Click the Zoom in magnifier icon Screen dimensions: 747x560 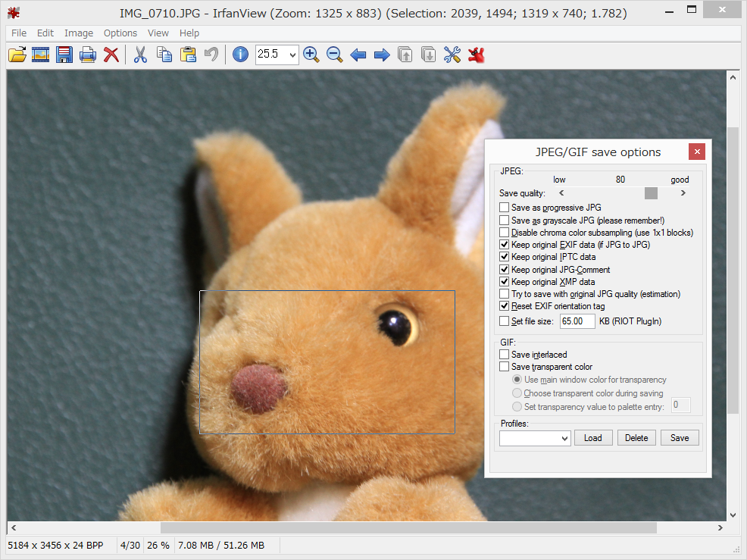311,55
